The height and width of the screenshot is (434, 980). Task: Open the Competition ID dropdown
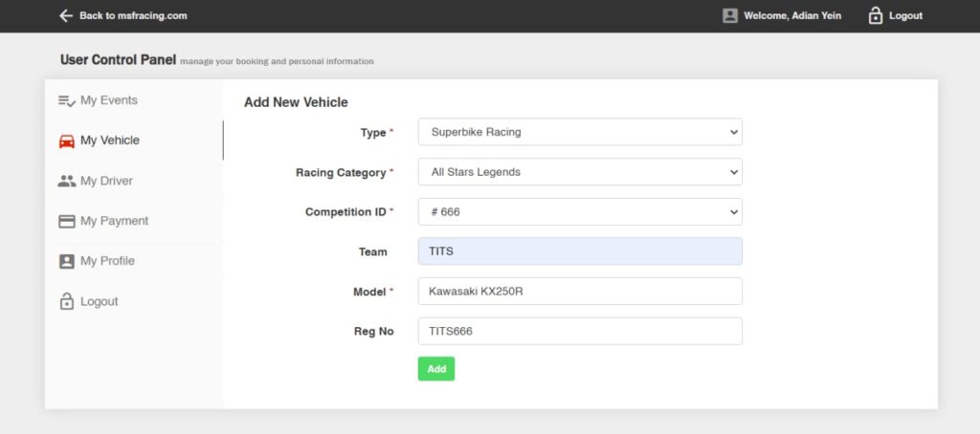pyautogui.click(x=580, y=212)
